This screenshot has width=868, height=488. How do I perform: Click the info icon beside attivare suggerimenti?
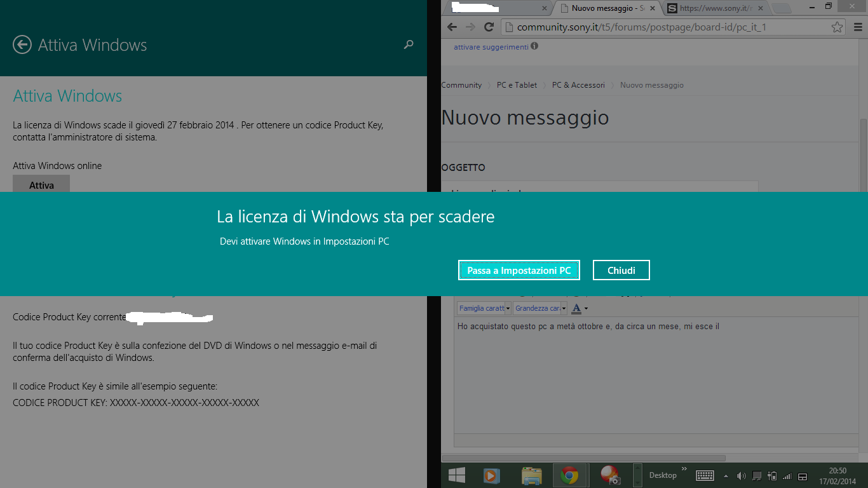click(x=534, y=46)
